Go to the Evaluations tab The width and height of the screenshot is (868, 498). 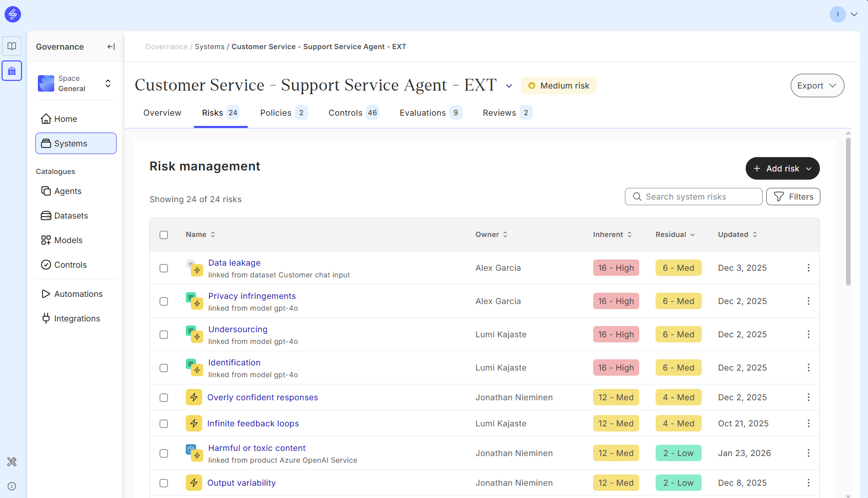point(430,113)
